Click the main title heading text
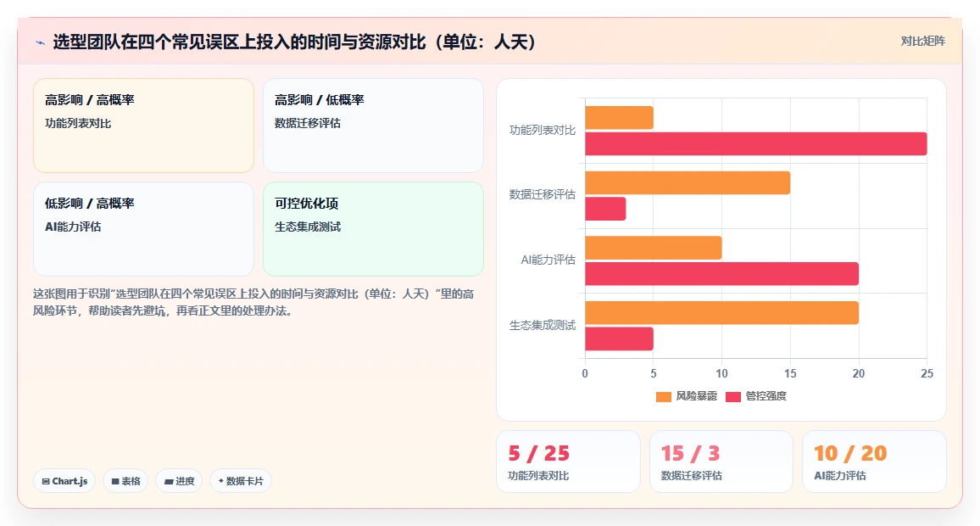Screen dimensions: 980x526 point(294,42)
